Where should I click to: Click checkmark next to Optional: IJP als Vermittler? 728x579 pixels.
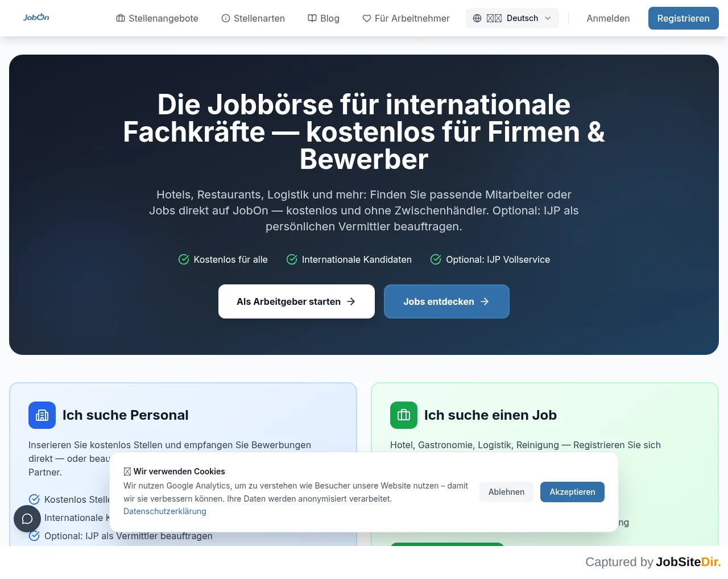[x=34, y=536]
